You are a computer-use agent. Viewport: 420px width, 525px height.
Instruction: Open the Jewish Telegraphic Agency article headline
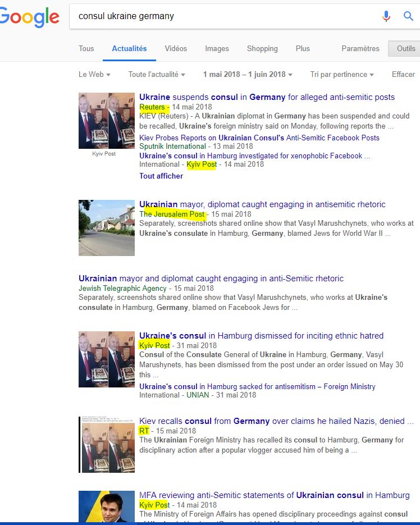click(x=211, y=279)
